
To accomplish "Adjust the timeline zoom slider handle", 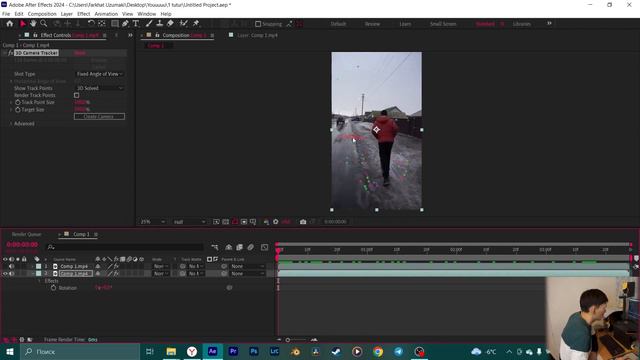I will (x=288, y=340).
